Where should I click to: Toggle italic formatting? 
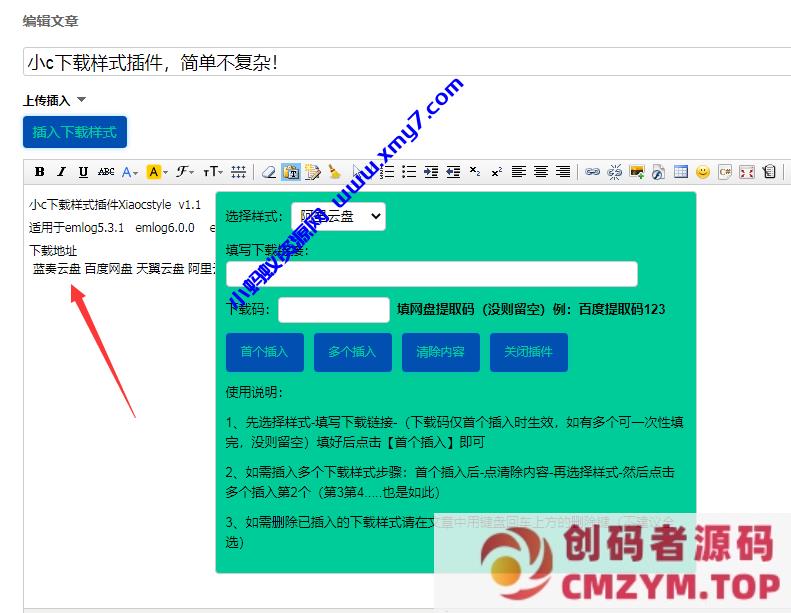[x=61, y=172]
